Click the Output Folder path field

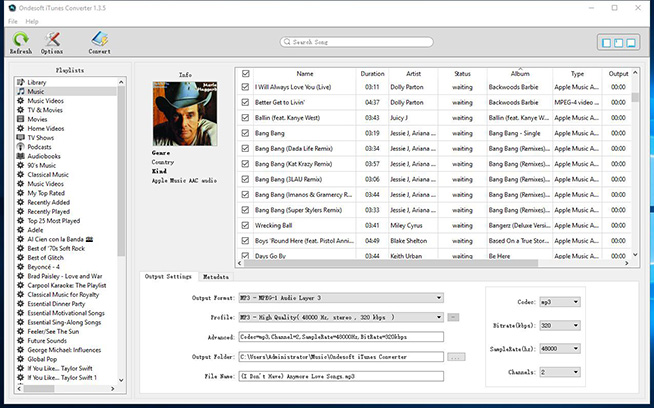click(x=341, y=357)
